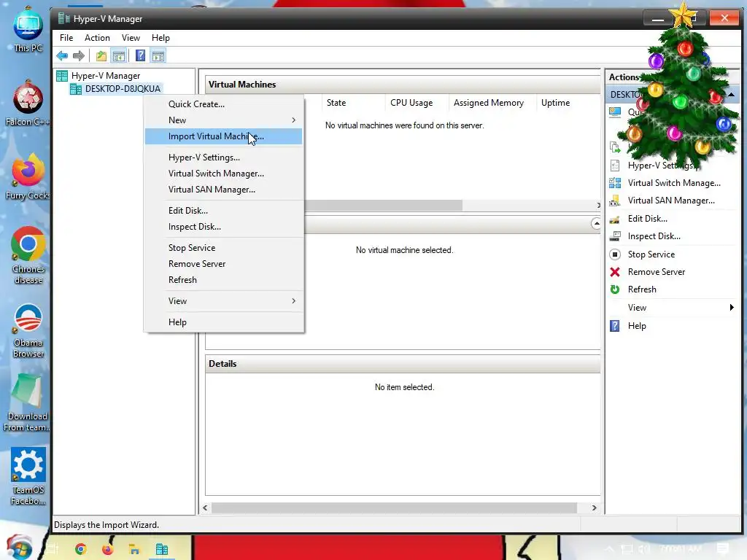
Task: Choose Help in context menu
Action: [x=223, y=322]
